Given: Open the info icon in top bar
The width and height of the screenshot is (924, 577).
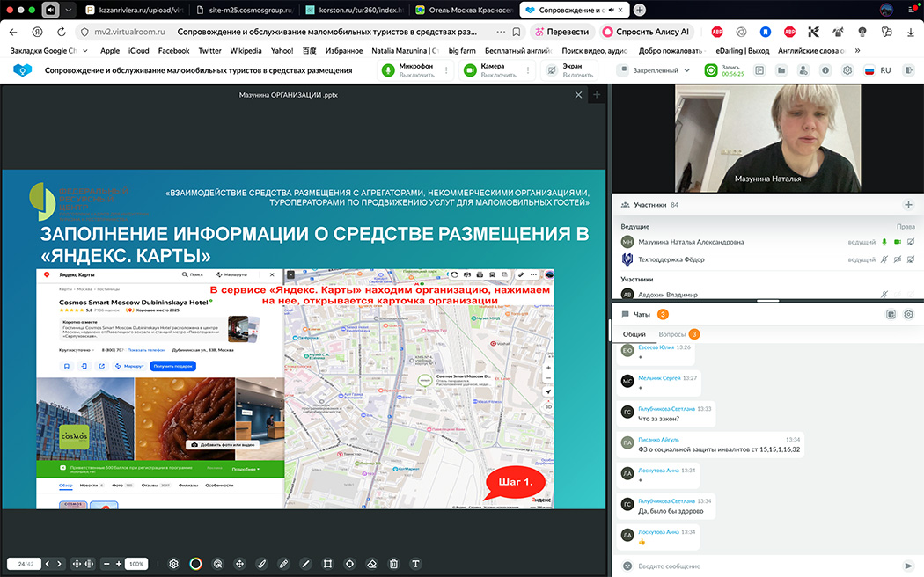Looking at the screenshot, I should [825, 70].
